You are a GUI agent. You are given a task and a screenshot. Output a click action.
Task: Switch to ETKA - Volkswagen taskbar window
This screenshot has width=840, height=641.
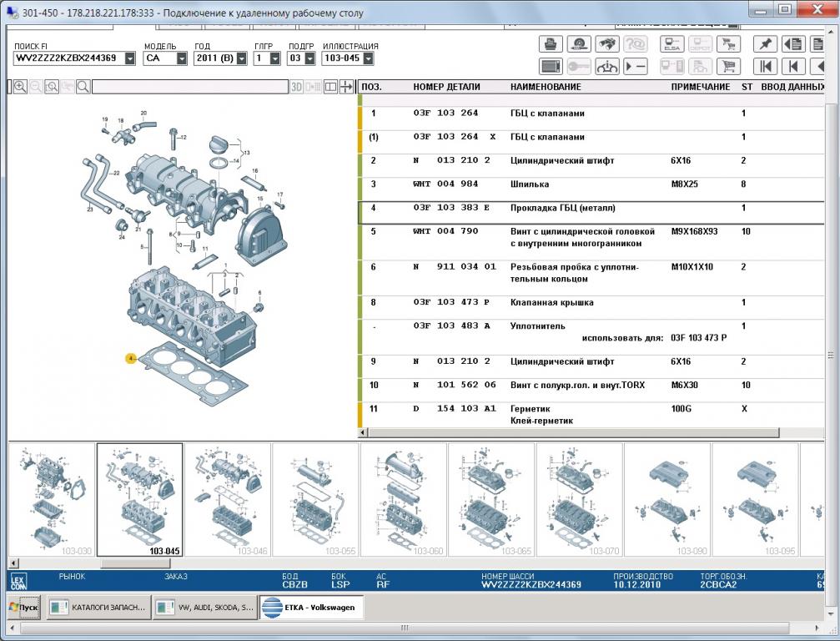(x=312, y=608)
